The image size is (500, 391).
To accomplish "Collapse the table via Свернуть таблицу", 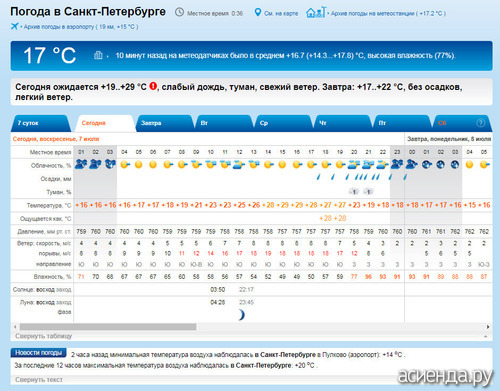I will coord(44,336).
